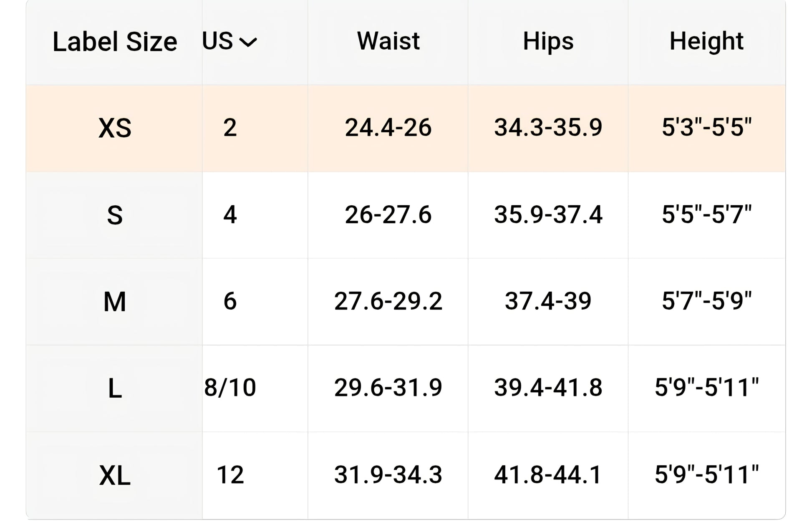Click waist value 24.4-26

(388, 127)
